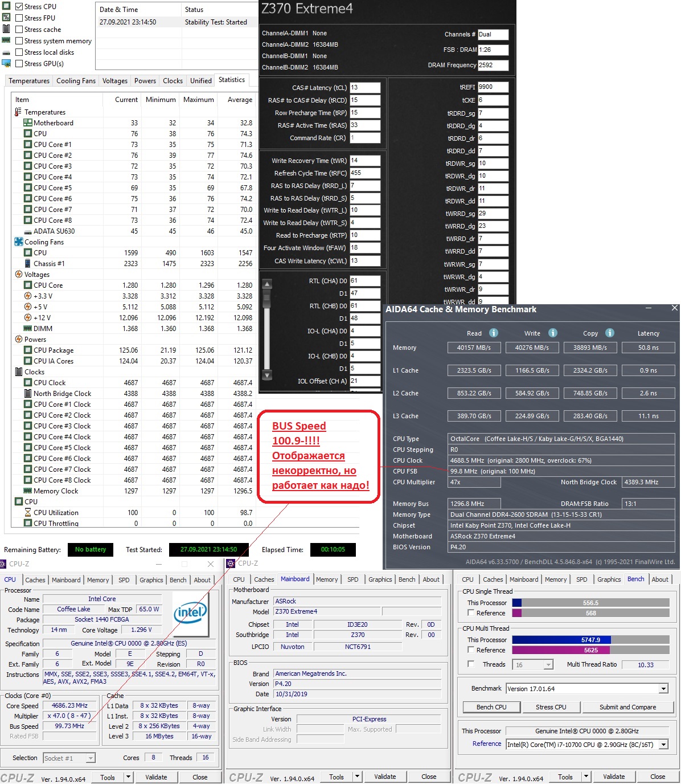Click the CPU Utilization hourglass icon
This screenshot has height=784, width=681.
coord(27,512)
